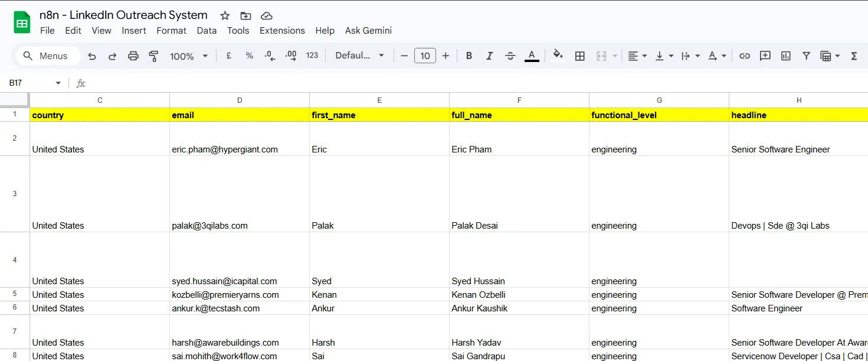Open table views icon
This screenshot has height=361, width=868.
point(826,56)
